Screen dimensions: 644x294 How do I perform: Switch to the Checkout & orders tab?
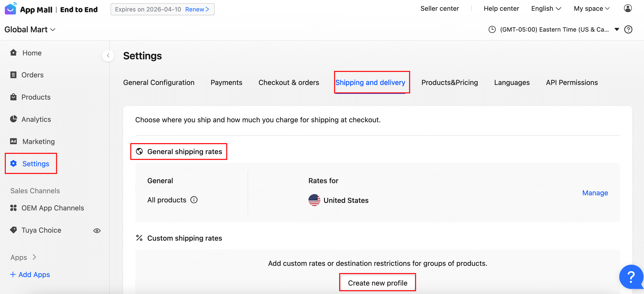[289, 83]
